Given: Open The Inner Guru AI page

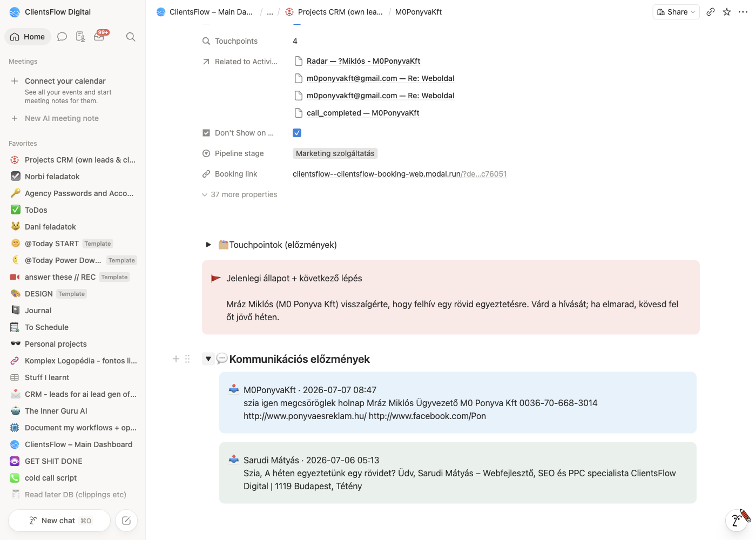Looking at the screenshot, I should 73,411.
